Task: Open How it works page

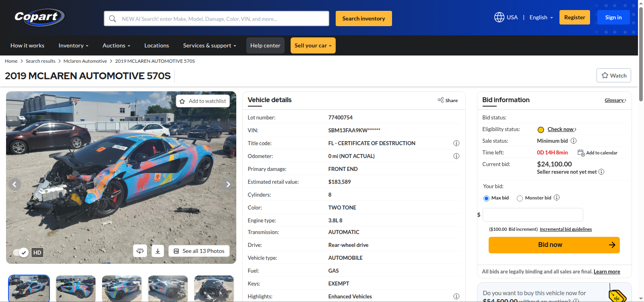Action: [27, 45]
